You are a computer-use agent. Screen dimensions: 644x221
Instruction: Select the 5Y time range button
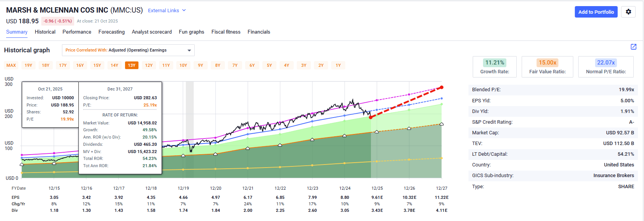click(x=269, y=65)
